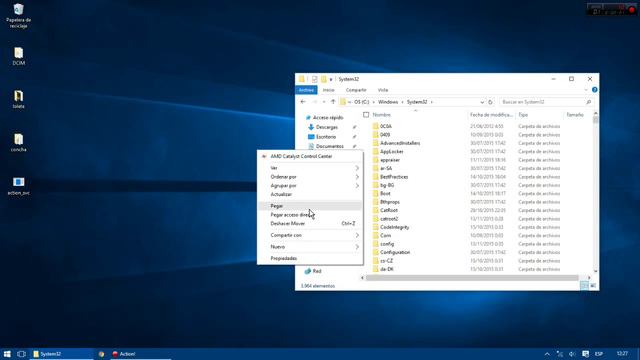Expand the Ordenar por submenu
This screenshot has height=360, width=640.
310,177
